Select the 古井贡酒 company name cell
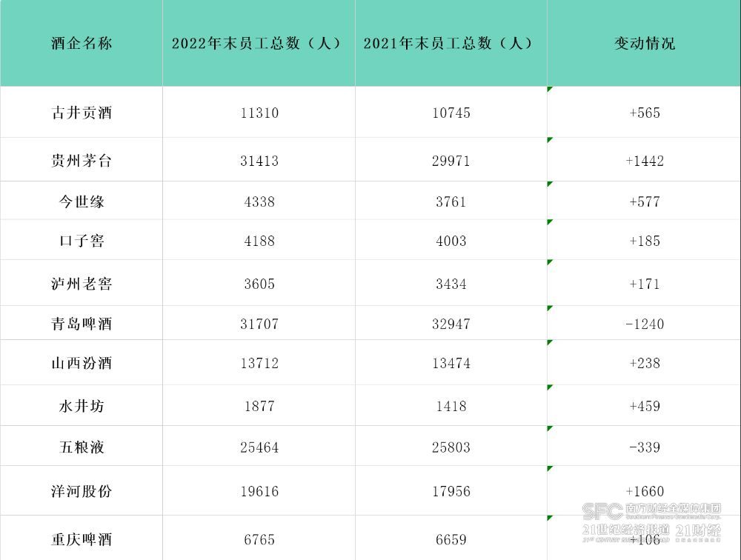Viewport: 741px width, 560px height. tap(82, 113)
